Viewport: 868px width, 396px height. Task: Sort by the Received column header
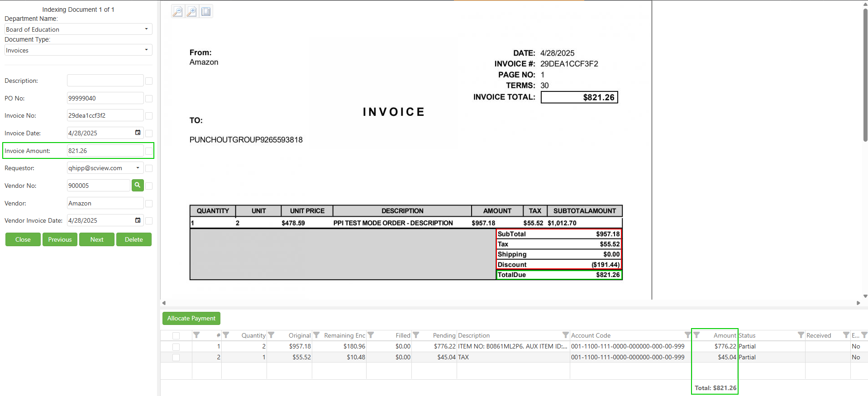pos(819,335)
